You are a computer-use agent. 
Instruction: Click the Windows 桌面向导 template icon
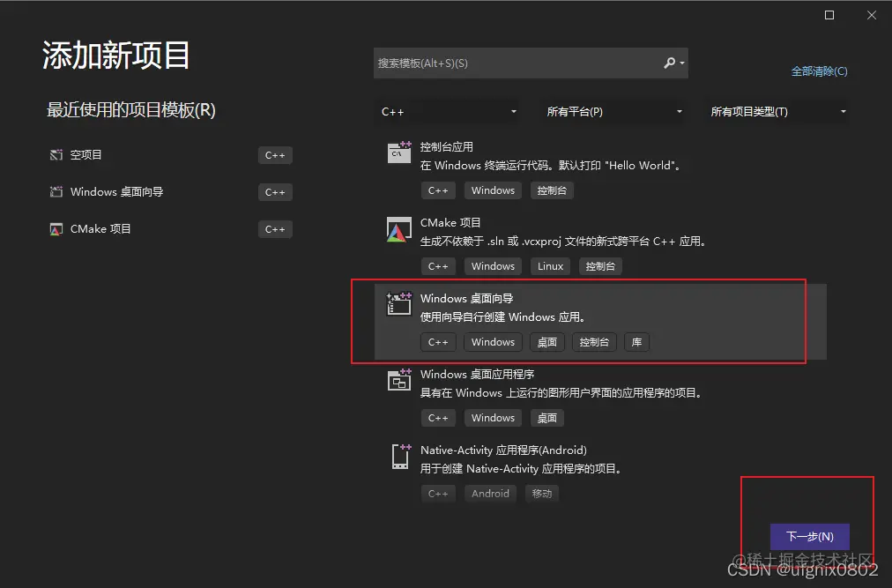click(x=398, y=304)
